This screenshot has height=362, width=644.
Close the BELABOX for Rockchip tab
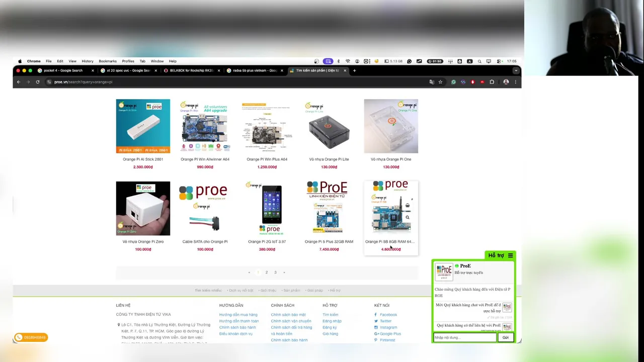coord(219,70)
